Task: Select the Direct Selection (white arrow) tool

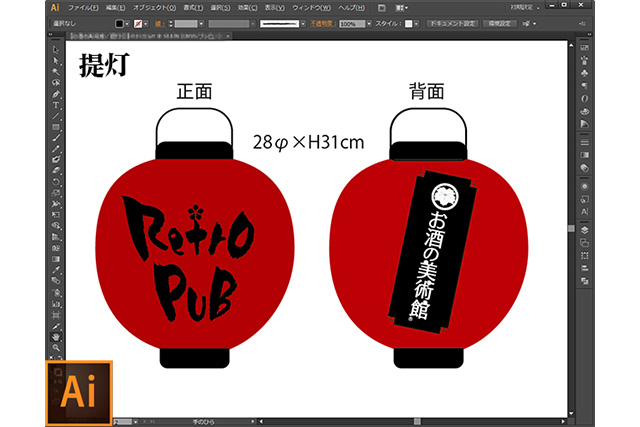Action: tap(56, 61)
